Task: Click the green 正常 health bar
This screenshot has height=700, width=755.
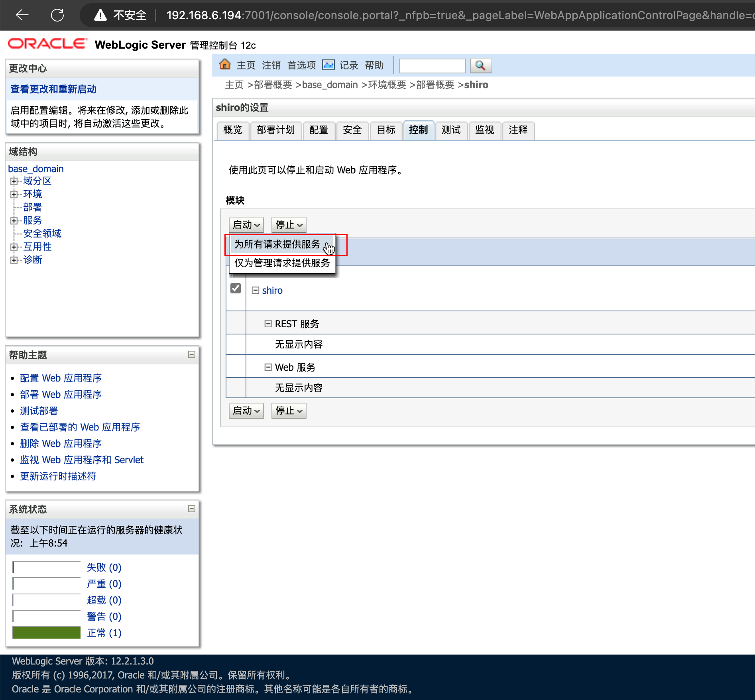Action: 46,633
